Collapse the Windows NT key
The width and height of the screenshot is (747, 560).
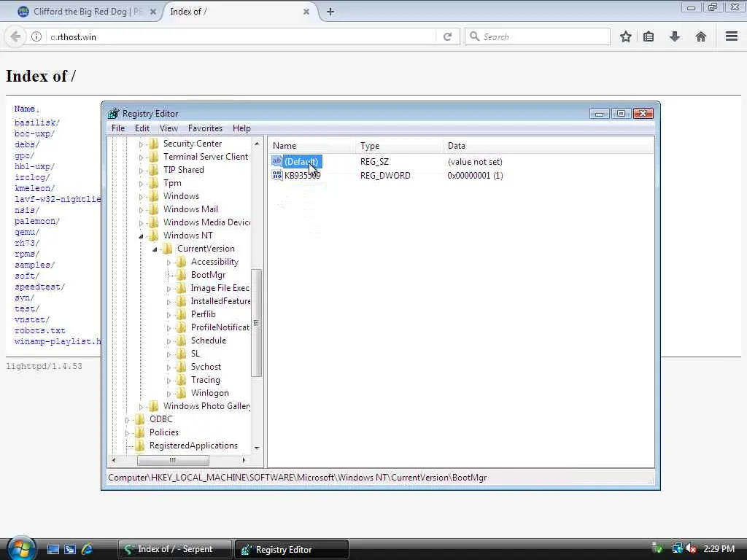click(x=141, y=236)
